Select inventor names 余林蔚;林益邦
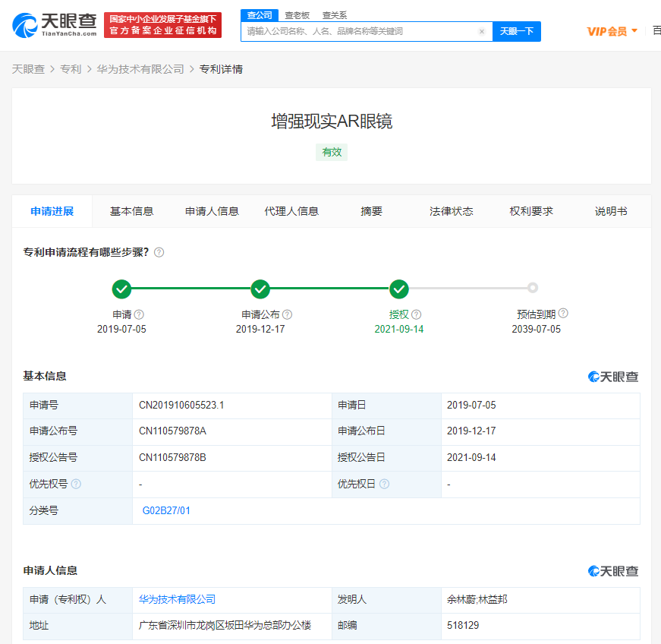 point(477,599)
